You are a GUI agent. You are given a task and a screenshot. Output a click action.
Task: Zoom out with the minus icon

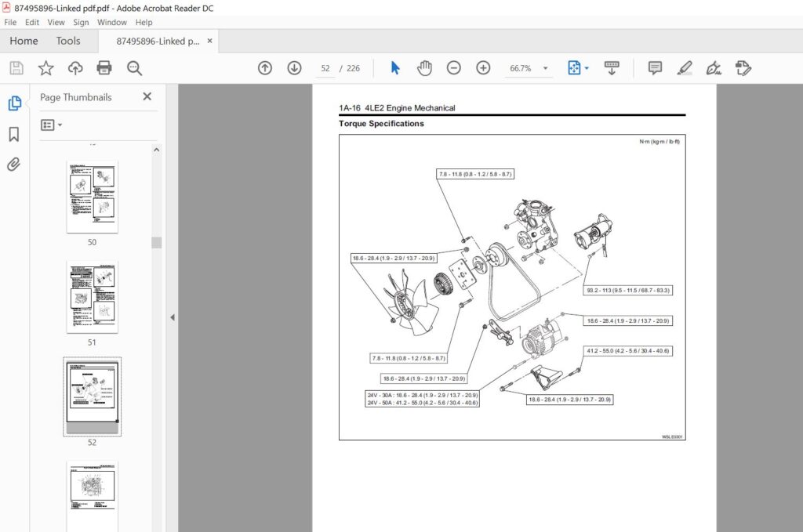click(454, 68)
